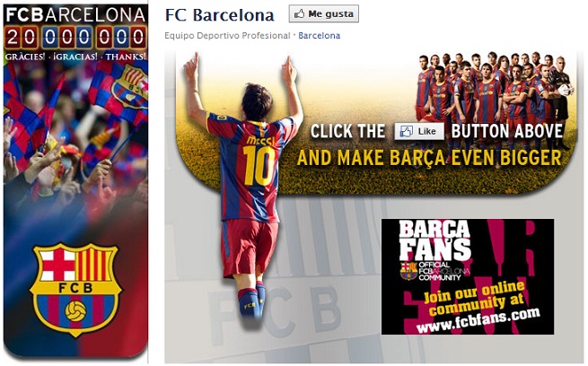Click the FC Barcelona page title

(x=220, y=15)
